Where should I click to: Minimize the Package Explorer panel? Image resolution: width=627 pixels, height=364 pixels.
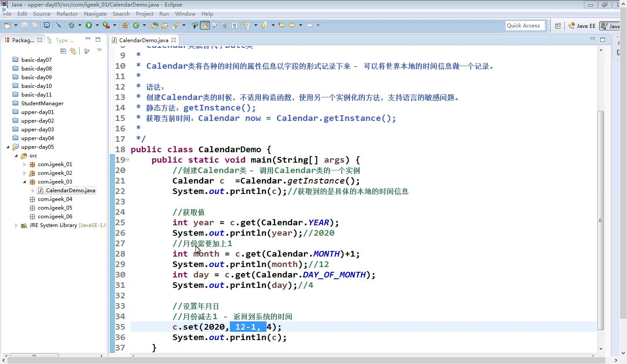click(88, 40)
